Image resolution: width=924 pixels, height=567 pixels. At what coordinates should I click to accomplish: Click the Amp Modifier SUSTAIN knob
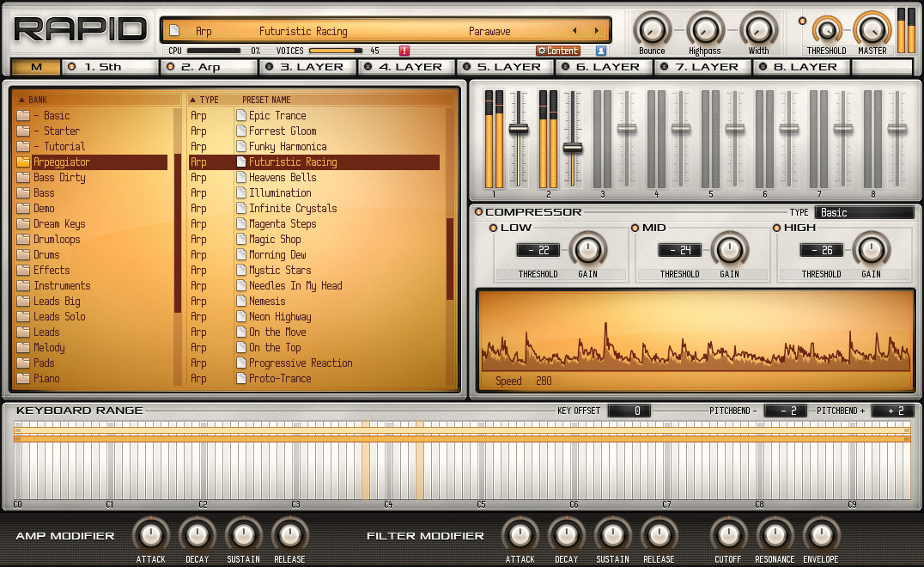pyautogui.click(x=243, y=535)
